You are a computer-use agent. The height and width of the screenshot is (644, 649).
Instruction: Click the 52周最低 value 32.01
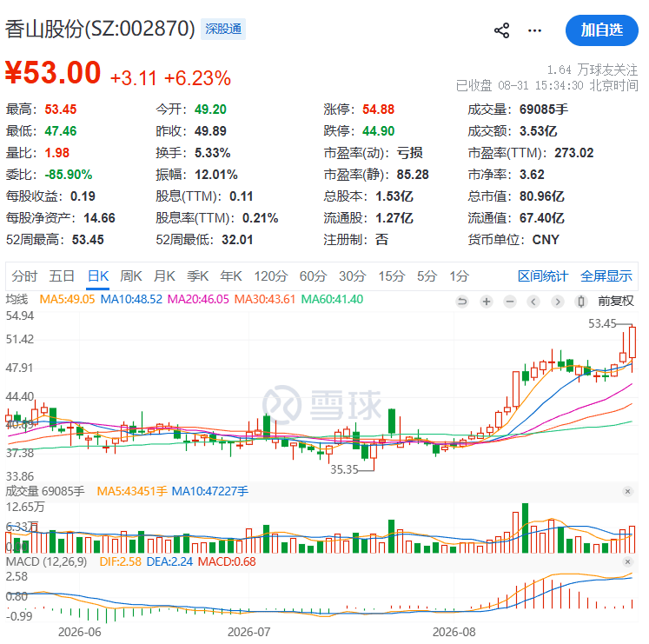237,240
